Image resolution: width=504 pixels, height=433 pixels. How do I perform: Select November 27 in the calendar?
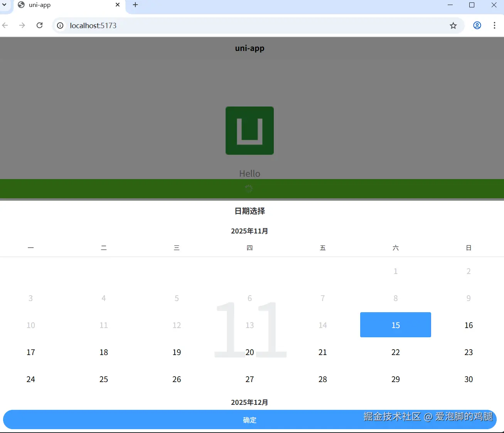click(249, 379)
